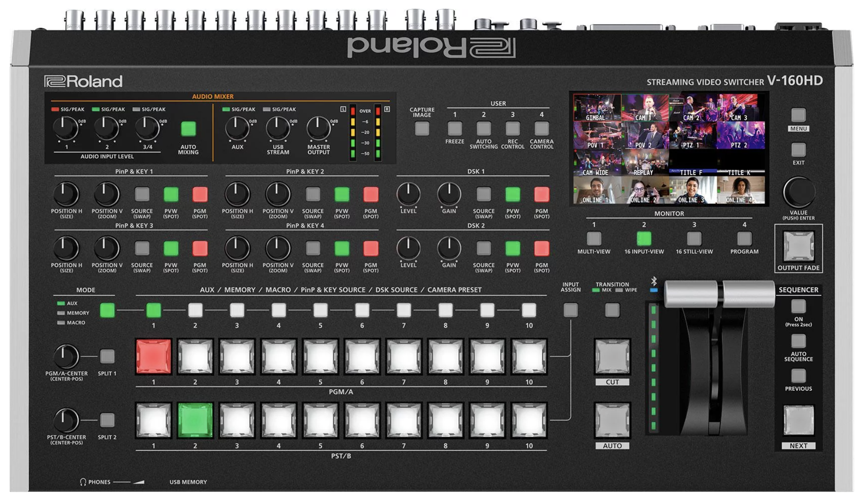The width and height of the screenshot is (868, 501).
Task: Select MONITOR 4 PROGRAM button
Action: click(744, 239)
